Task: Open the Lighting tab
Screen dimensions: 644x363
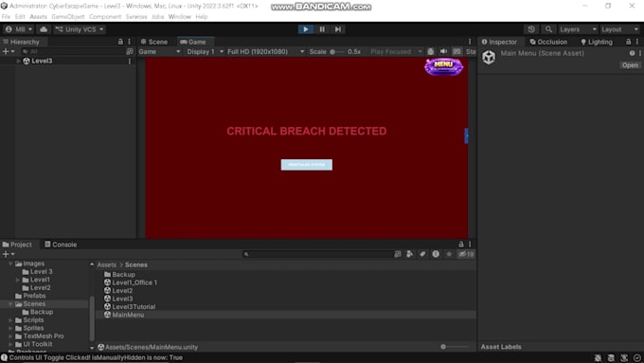Action: [597, 42]
